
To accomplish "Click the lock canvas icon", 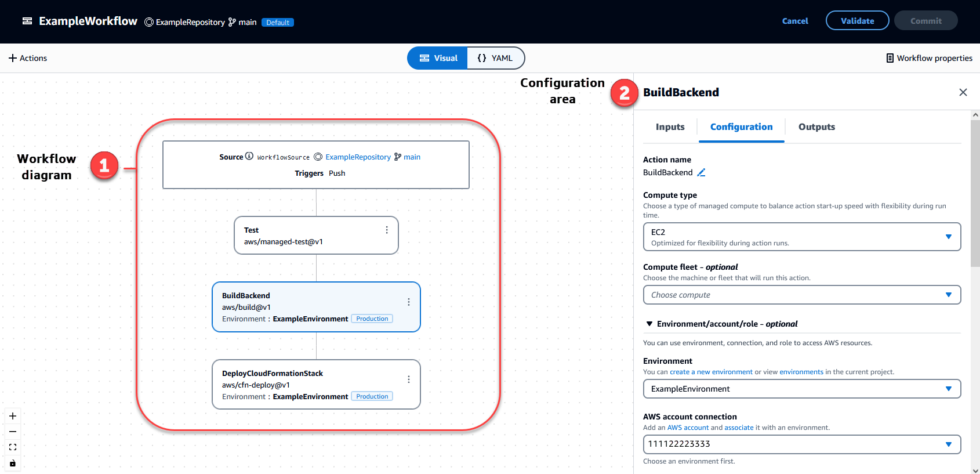I will click(x=13, y=463).
